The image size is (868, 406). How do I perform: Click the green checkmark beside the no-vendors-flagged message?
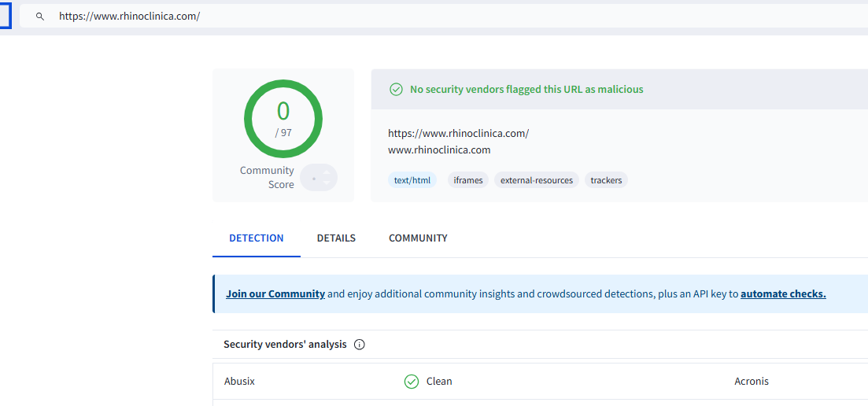pyautogui.click(x=397, y=90)
